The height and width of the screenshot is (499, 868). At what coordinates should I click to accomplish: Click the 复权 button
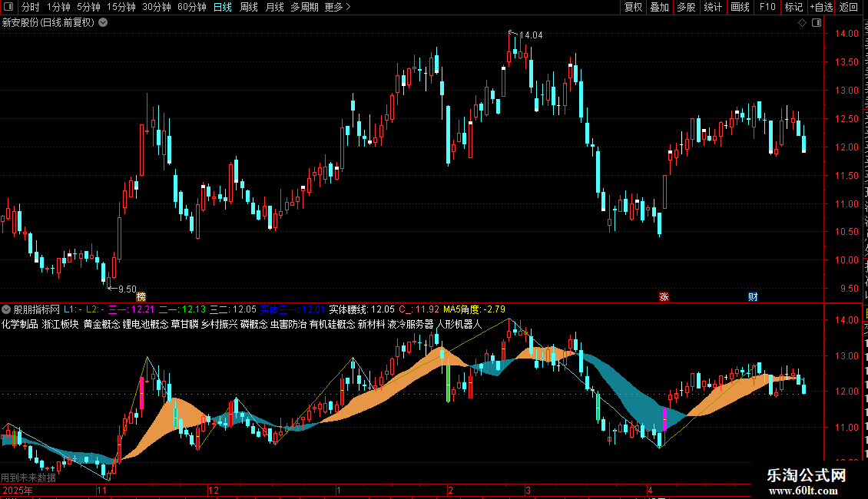[x=633, y=7]
